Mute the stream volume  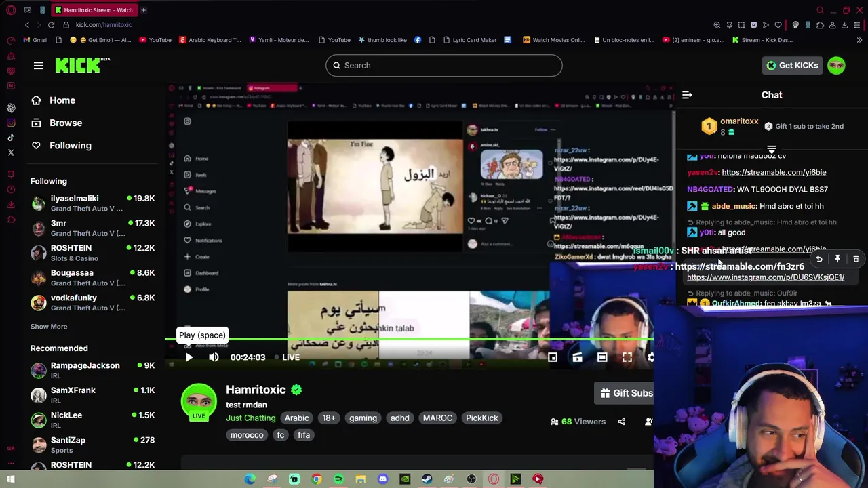click(214, 357)
